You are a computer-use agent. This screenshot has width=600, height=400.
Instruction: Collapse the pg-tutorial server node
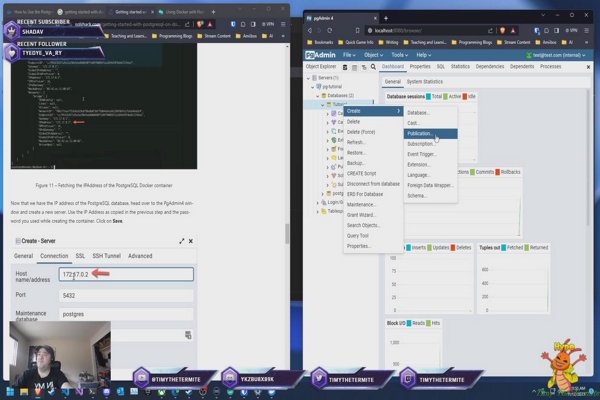pos(313,87)
